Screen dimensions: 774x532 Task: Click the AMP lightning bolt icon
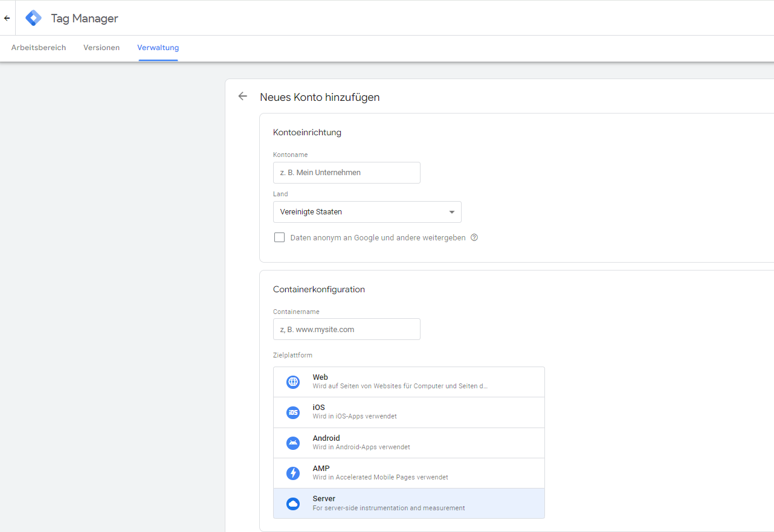tap(293, 473)
